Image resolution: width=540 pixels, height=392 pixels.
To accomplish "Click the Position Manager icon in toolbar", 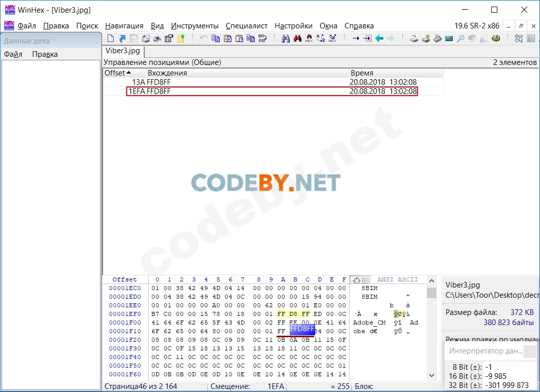I will tap(519, 38).
